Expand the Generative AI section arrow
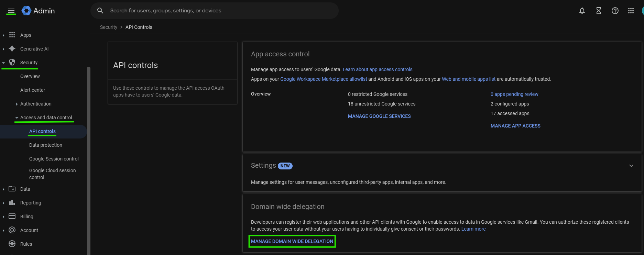 [3, 49]
